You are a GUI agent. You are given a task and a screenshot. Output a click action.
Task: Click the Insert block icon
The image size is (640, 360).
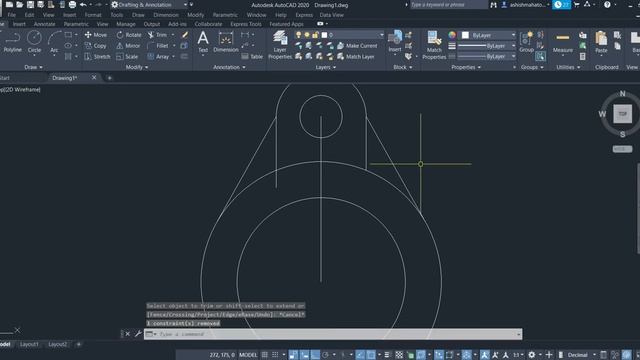pyautogui.click(x=395, y=41)
